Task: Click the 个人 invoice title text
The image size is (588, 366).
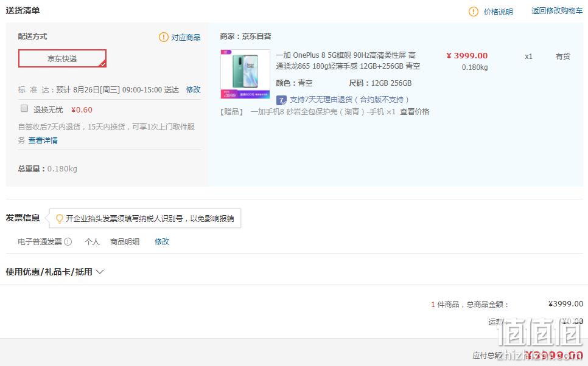Action: tap(93, 241)
